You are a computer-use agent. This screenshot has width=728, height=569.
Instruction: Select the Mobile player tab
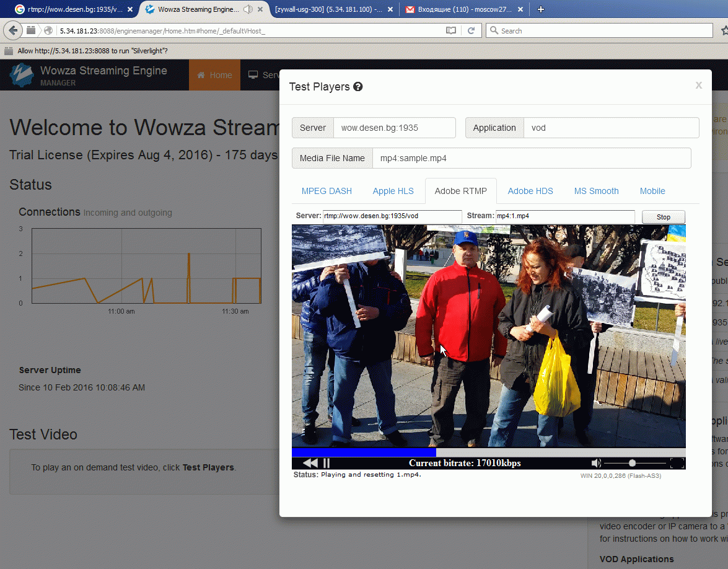click(652, 191)
